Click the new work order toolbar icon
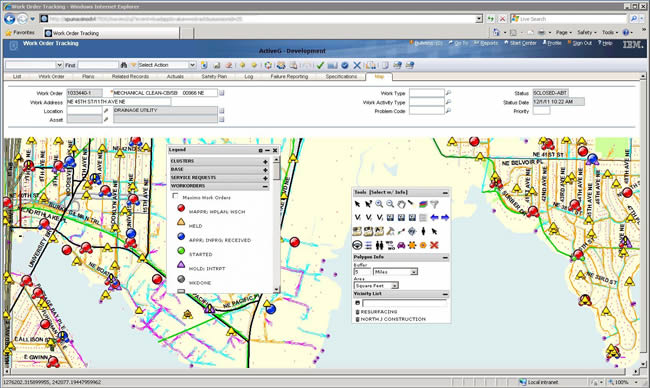The height and width of the screenshot is (388, 650). (x=204, y=65)
